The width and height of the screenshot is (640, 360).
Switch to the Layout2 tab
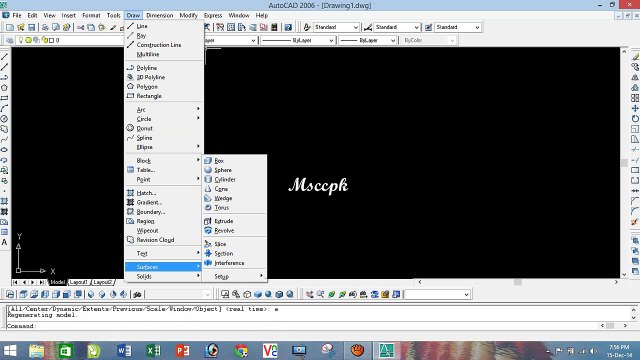(102, 282)
